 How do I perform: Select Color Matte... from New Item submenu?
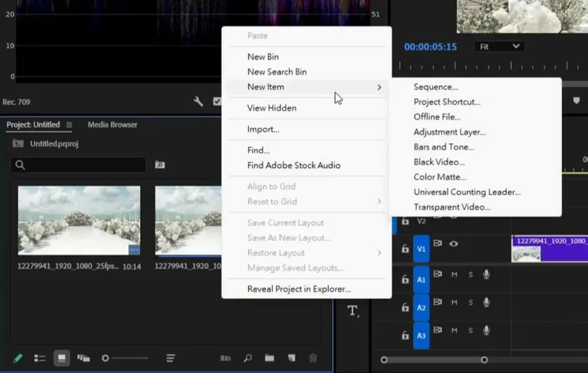439,177
